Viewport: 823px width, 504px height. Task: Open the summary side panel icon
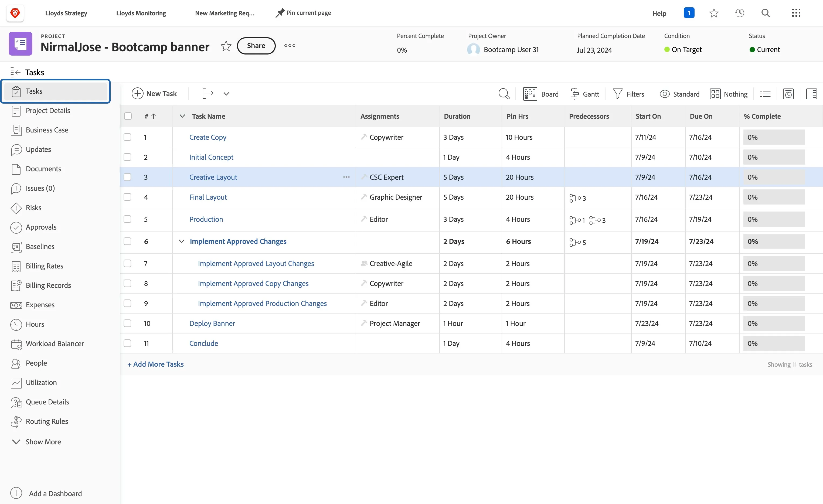pos(811,94)
